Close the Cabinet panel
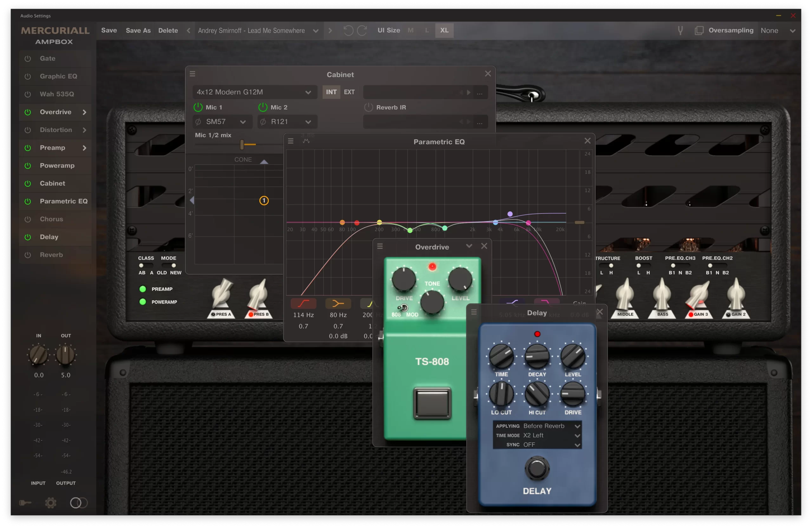Image resolution: width=812 pixels, height=528 pixels. (488, 74)
